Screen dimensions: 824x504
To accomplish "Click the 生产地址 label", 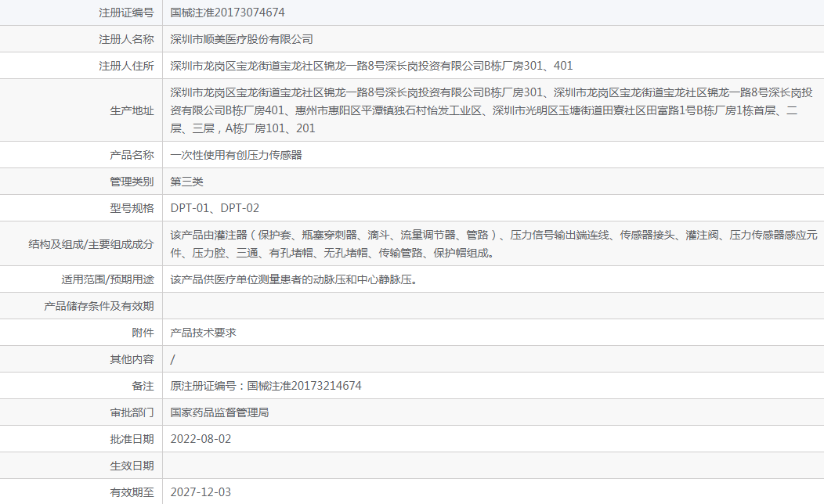I will (132, 111).
